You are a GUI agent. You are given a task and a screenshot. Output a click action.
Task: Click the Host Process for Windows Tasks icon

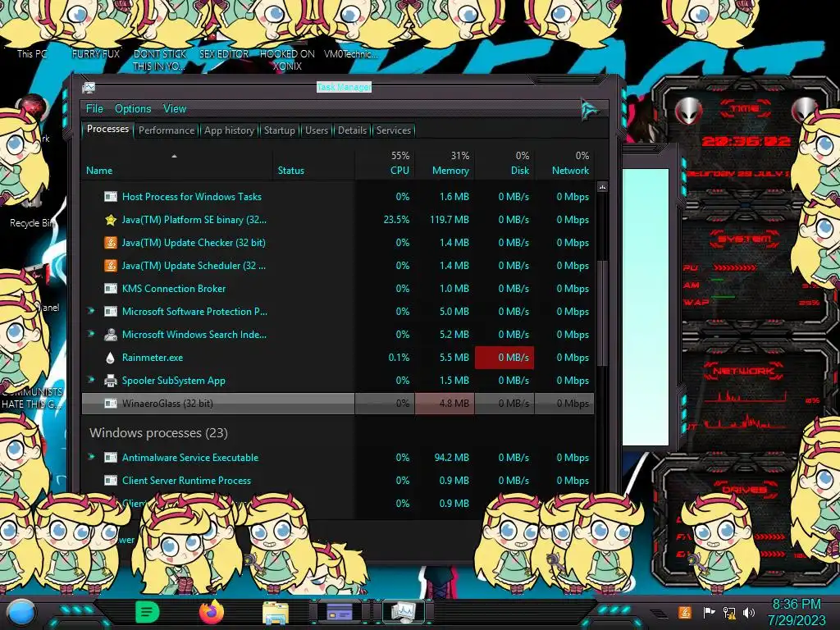point(111,197)
